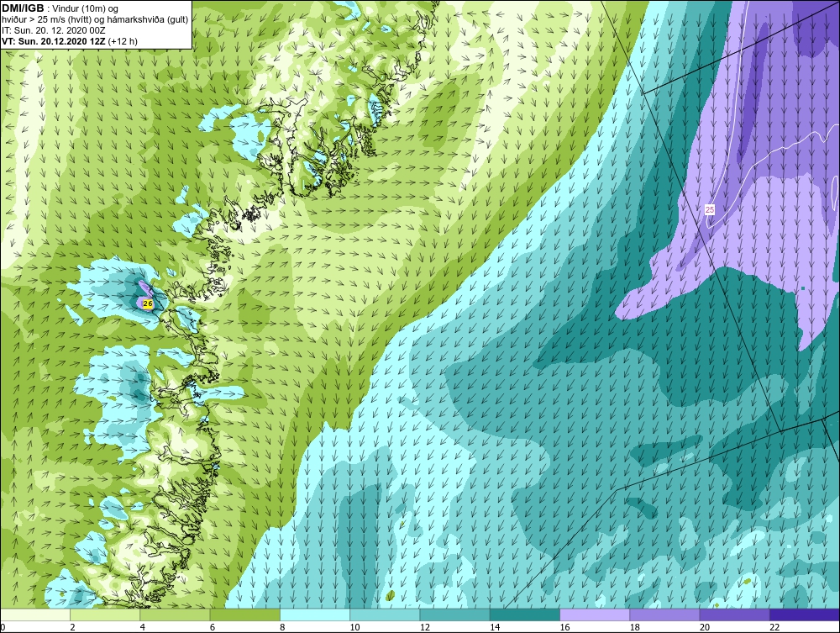Pick the mid teal 12–14 legend swatch
This screenshot has height=633, width=840.
454,615
